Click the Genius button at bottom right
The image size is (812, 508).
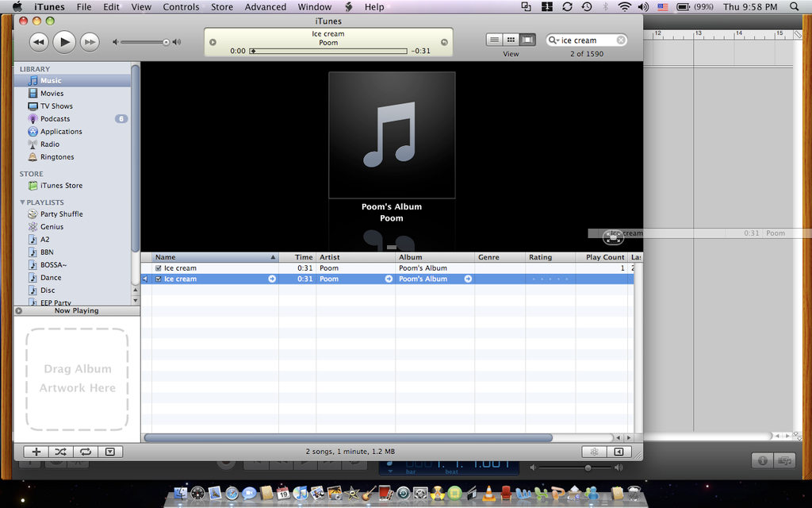point(594,452)
